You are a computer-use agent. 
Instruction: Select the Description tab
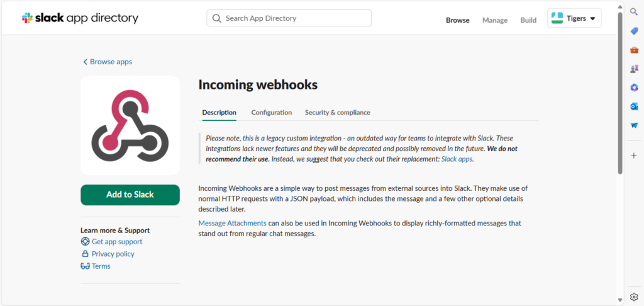pyautogui.click(x=219, y=113)
